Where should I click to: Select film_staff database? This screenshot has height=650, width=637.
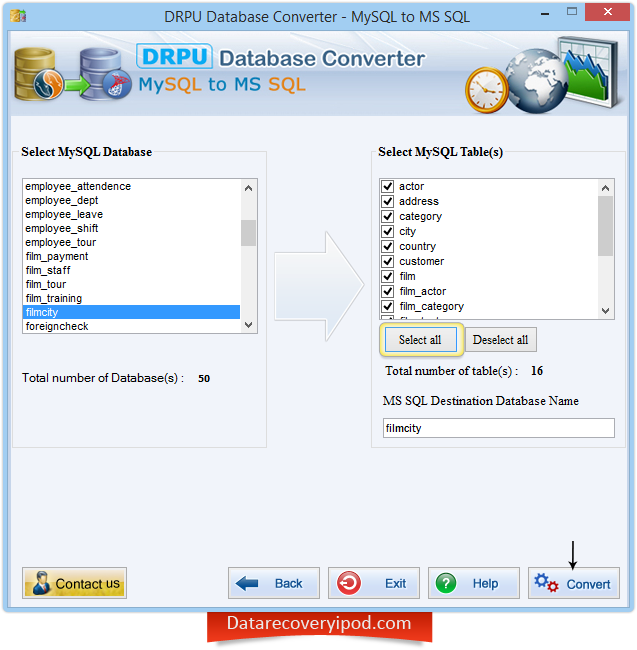(132, 271)
